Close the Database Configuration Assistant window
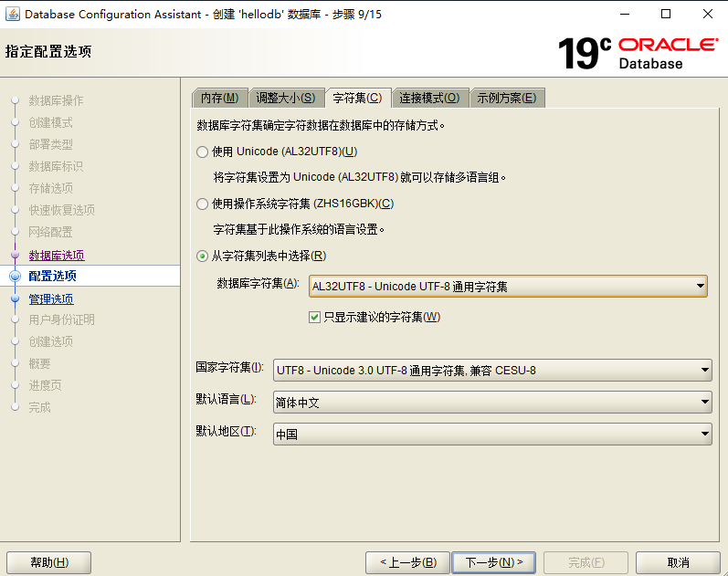This screenshot has height=576, width=728. (x=708, y=14)
